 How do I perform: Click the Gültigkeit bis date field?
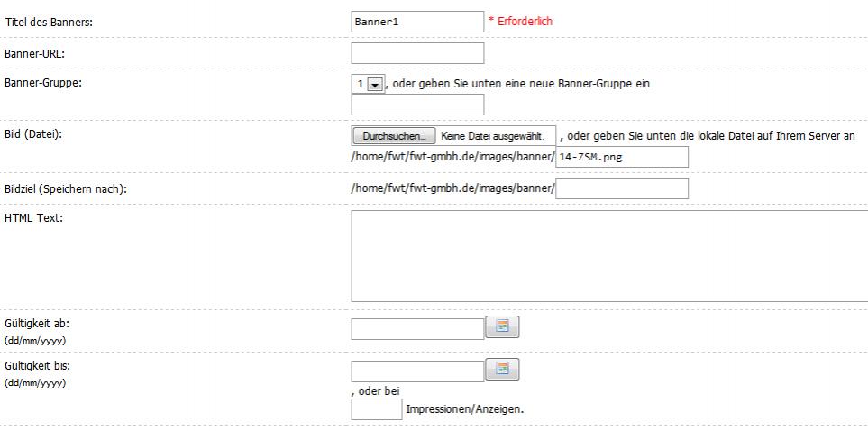[x=417, y=371]
